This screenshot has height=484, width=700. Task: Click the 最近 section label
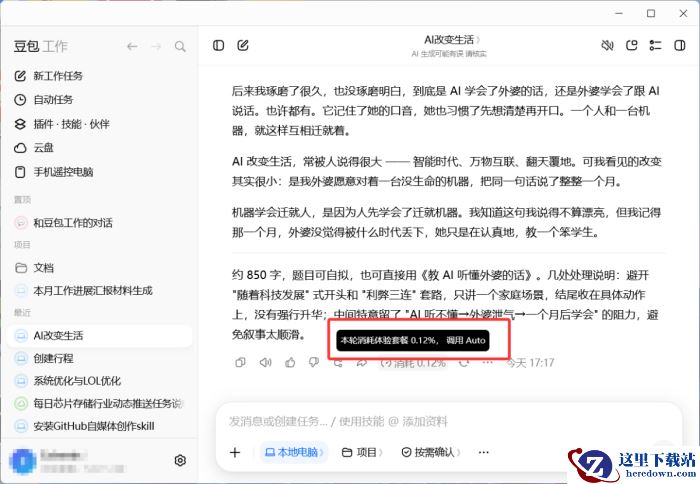tap(22, 313)
